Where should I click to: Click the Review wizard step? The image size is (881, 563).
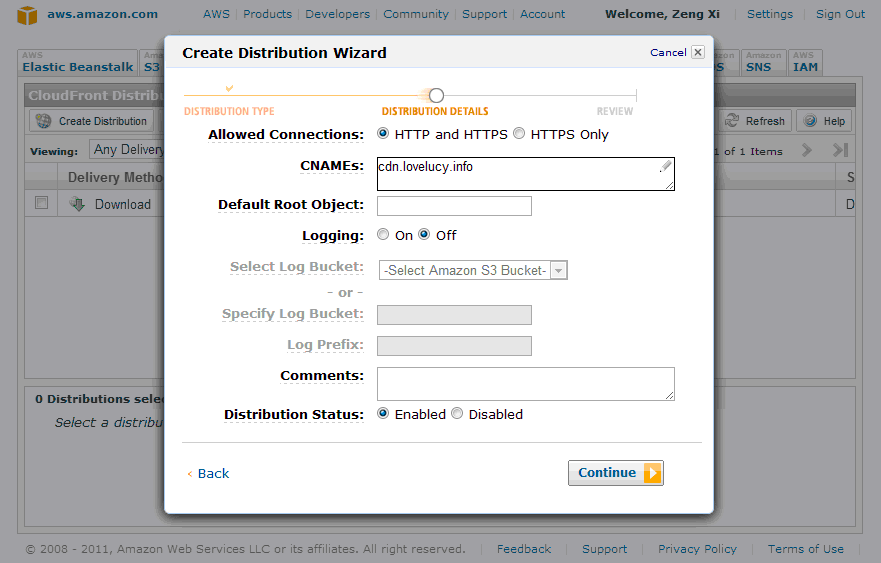tap(615, 111)
